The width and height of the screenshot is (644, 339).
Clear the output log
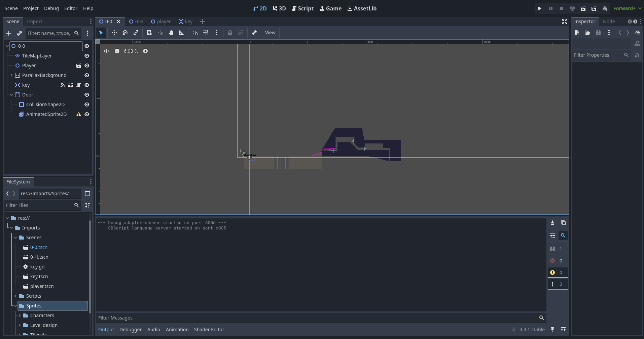coord(552,223)
